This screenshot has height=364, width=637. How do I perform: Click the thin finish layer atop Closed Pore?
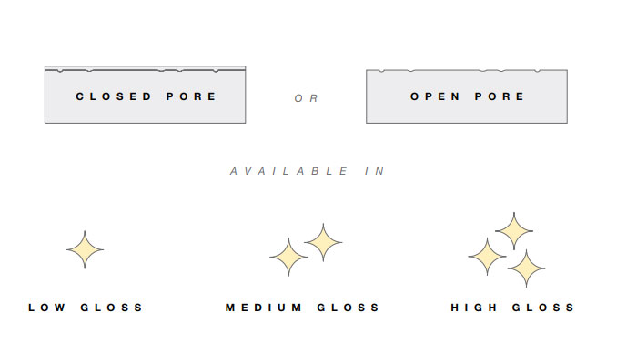(146, 68)
